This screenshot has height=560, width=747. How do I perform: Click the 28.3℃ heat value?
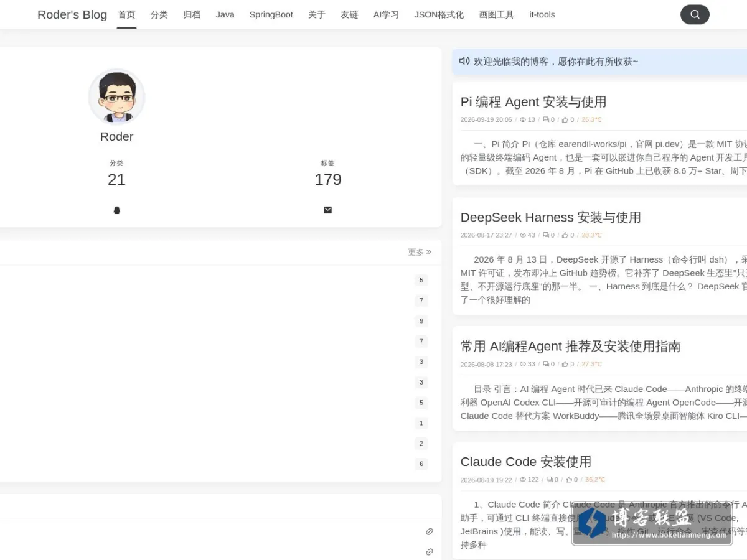(591, 235)
